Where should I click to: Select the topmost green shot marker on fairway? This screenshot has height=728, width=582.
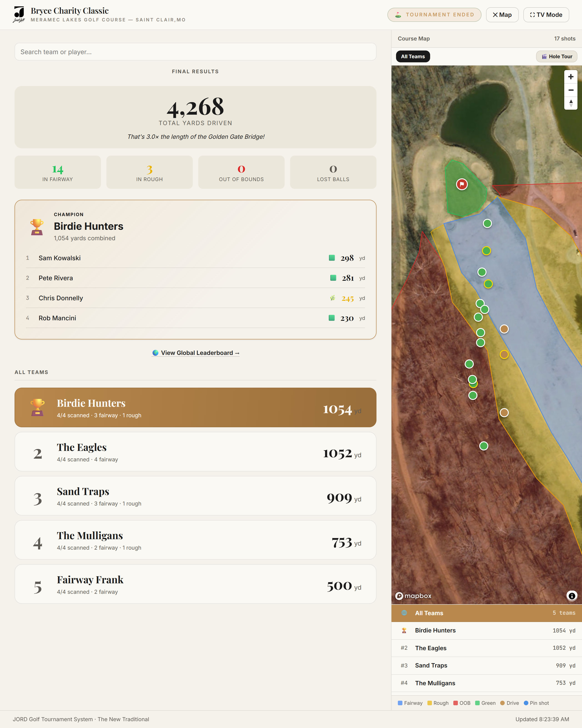point(487,223)
